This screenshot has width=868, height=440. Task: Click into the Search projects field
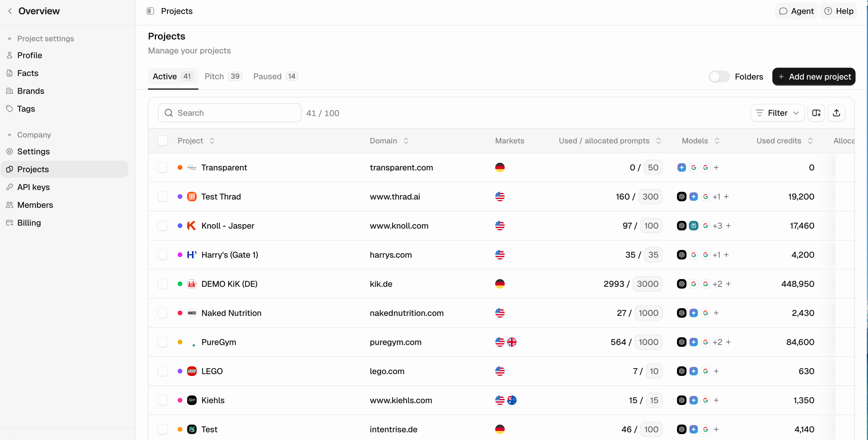(x=229, y=113)
